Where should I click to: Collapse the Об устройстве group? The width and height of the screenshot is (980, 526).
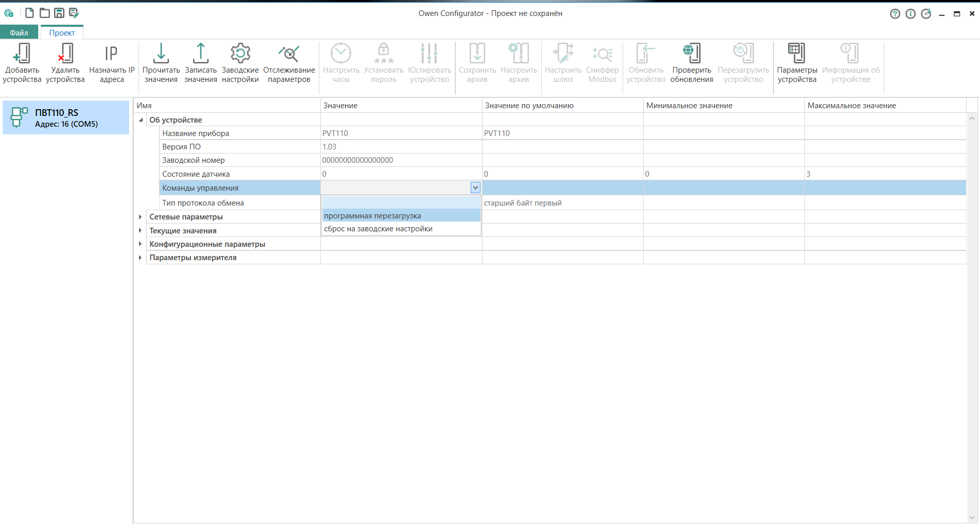(141, 120)
